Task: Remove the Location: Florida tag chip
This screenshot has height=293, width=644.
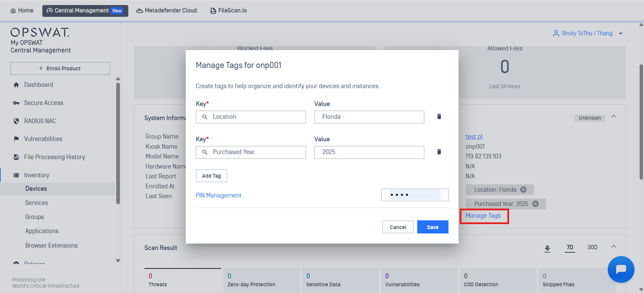Action: coord(523,190)
